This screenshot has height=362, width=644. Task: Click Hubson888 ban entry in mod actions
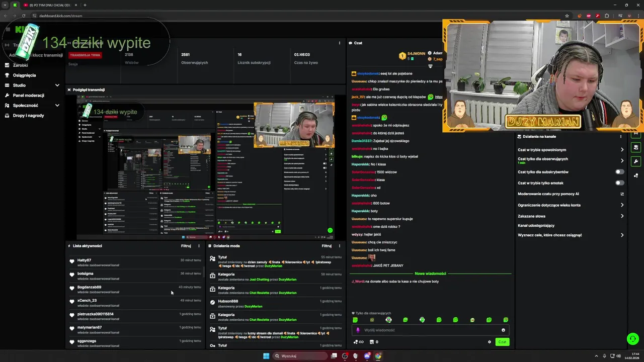(276, 303)
